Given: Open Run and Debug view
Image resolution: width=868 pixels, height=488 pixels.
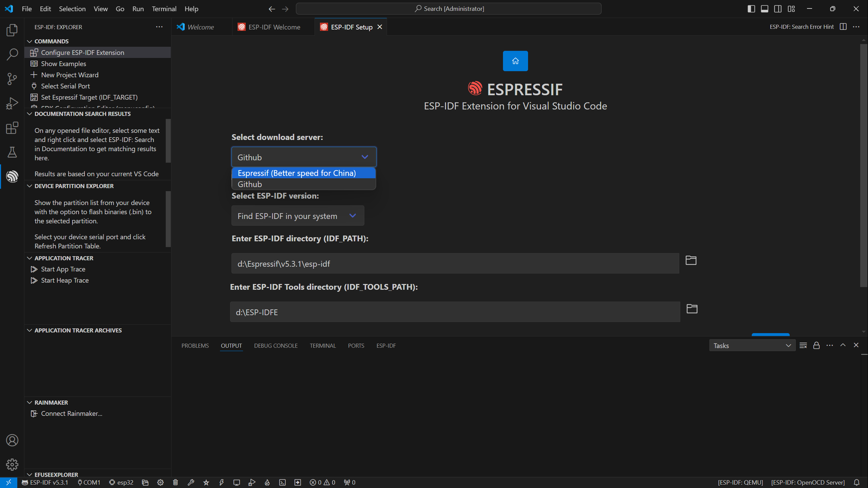Looking at the screenshot, I should click(x=12, y=103).
